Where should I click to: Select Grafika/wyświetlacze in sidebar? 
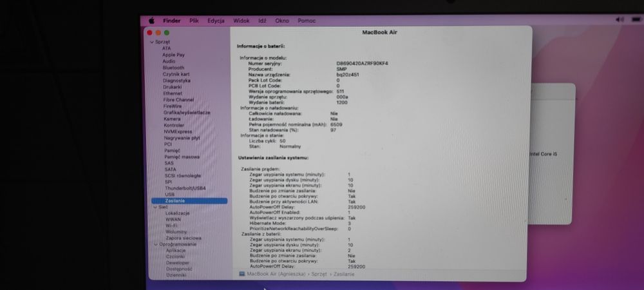(x=187, y=113)
